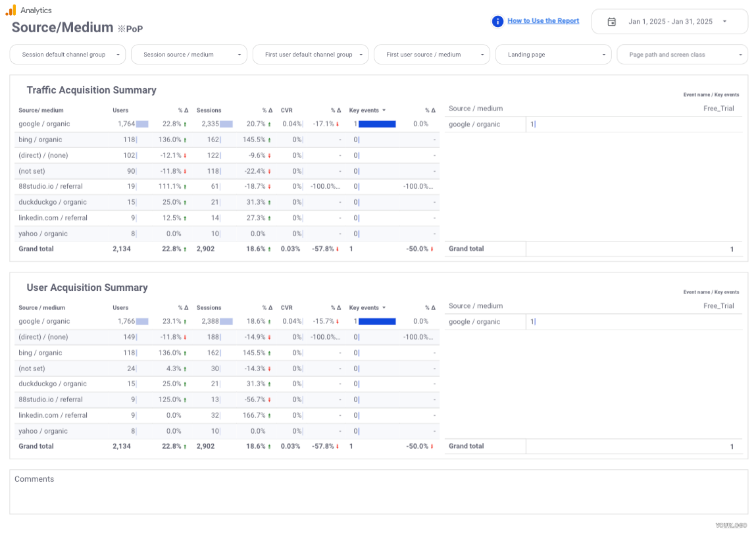Viewport: 756px width, 533px height.
Task: Sort User Acquisition table by Sessions column
Action: click(209, 308)
